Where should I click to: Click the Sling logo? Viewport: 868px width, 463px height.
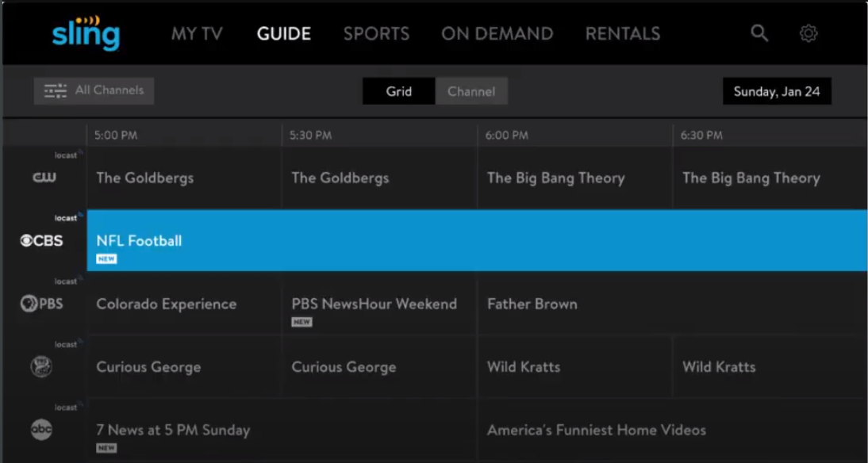pos(86,33)
